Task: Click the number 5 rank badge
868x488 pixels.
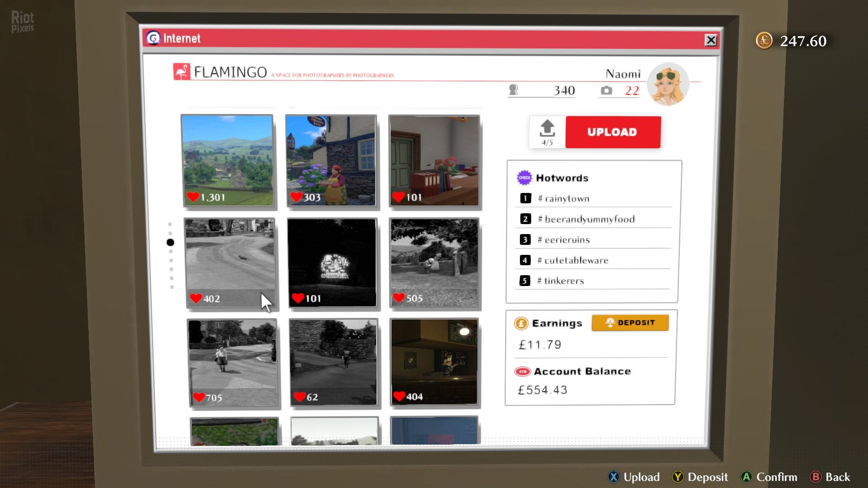Action: point(524,281)
